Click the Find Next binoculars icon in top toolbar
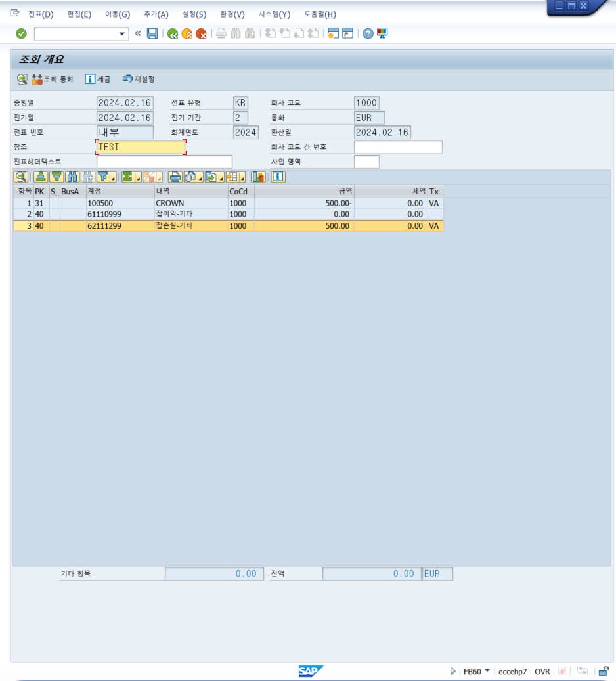The height and width of the screenshot is (681, 616). coord(250,33)
